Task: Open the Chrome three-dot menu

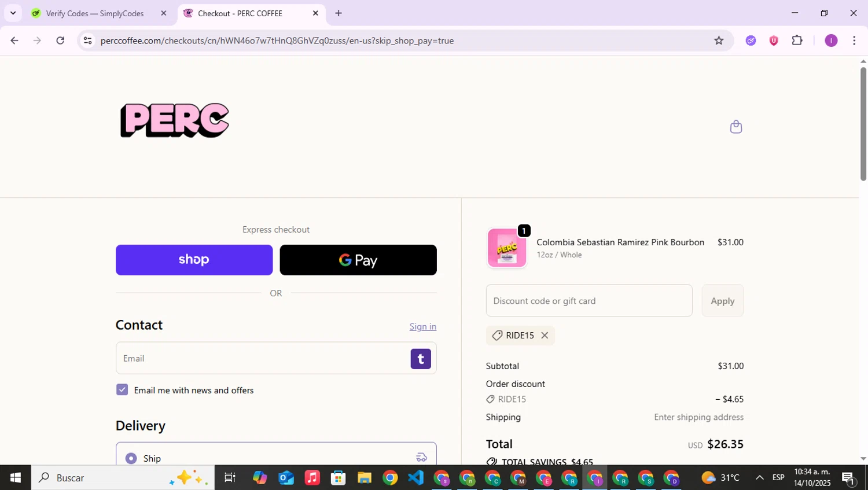Action: click(854, 40)
